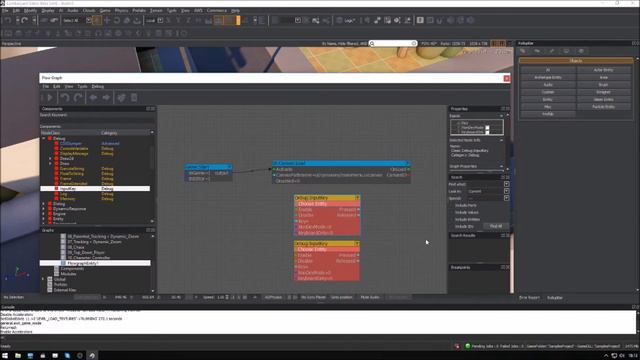Open the Special dropdown in Search panel
This screenshot has height=360, width=640.
tap(506, 198)
